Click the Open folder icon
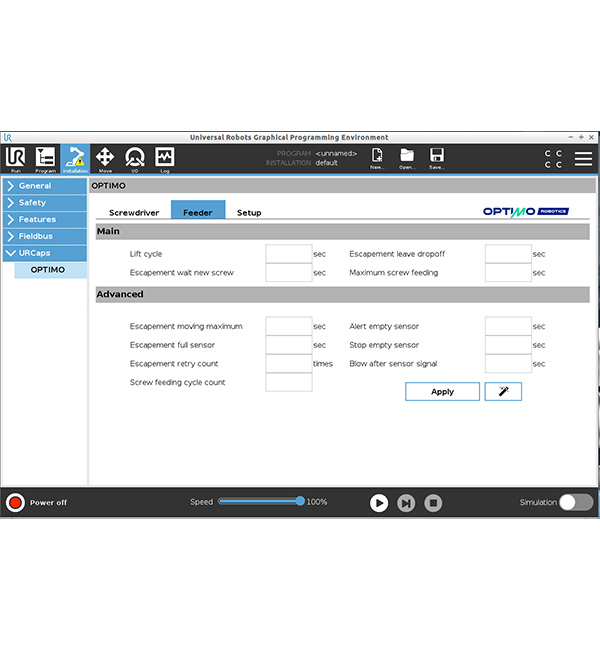 [x=406, y=158]
